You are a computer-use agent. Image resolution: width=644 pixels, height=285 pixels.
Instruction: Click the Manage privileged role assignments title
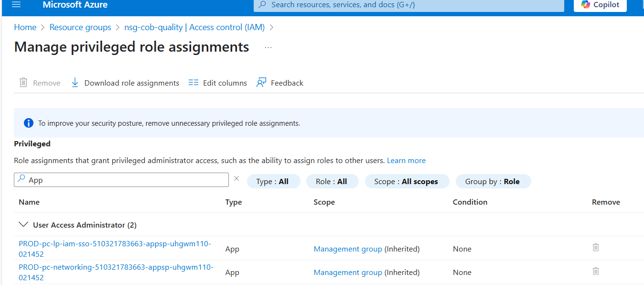coord(131,47)
